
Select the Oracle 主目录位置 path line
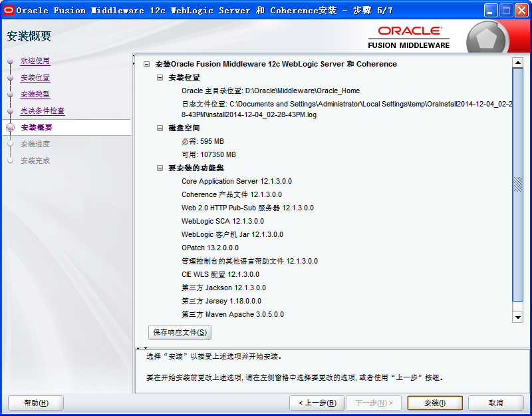(271, 91)
